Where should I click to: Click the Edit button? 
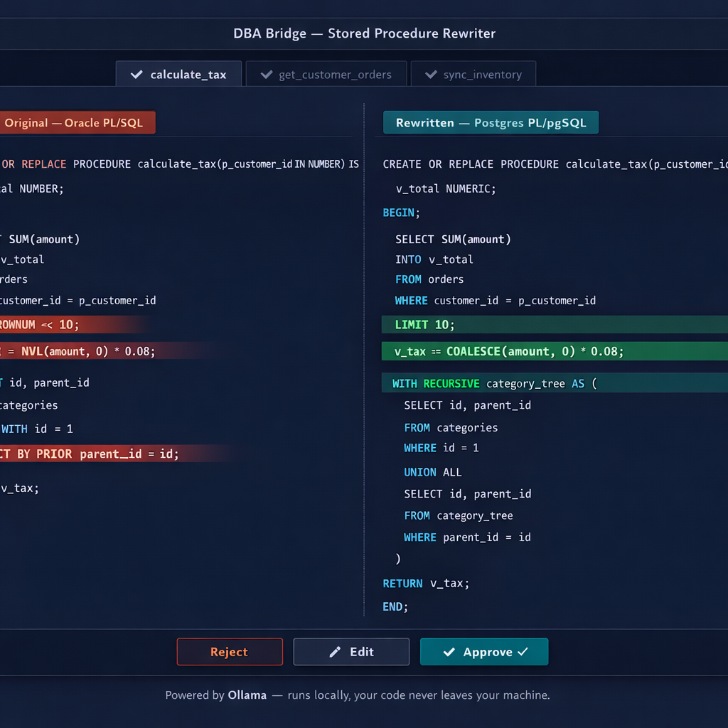[x=351, y=651]
